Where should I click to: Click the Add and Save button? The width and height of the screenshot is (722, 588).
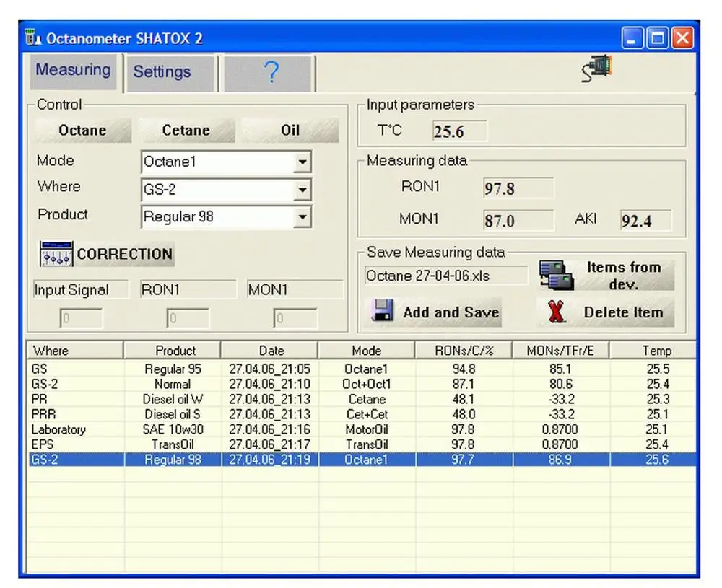(x=437, y=312)
